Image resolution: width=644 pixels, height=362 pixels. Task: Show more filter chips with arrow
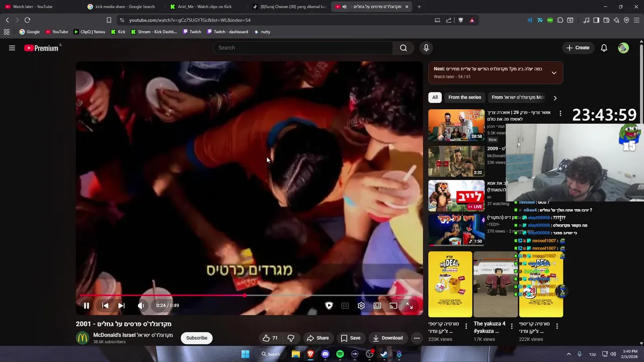[555, 98]
